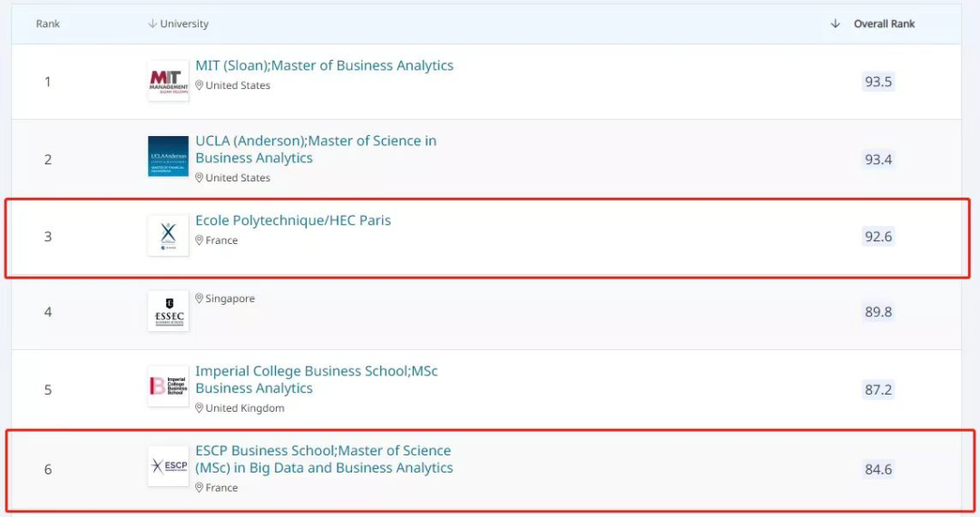980x517 pixels.
Task: Click the 92.6 overall score badge
Action: point(877,237)
